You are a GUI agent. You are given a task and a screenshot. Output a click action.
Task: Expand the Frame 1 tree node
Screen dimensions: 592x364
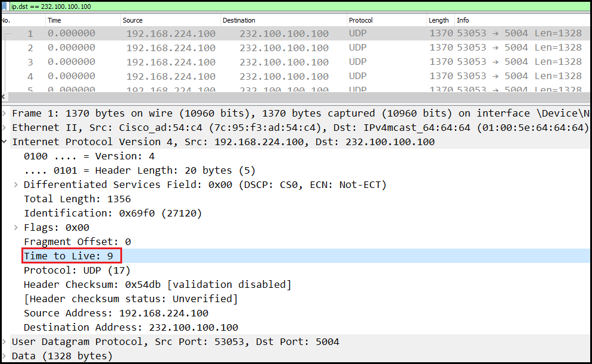(x=5, y=114)
